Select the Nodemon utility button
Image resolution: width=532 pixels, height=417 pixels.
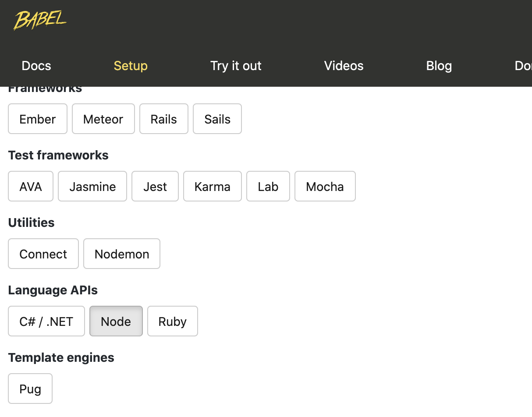coord(122,254)
